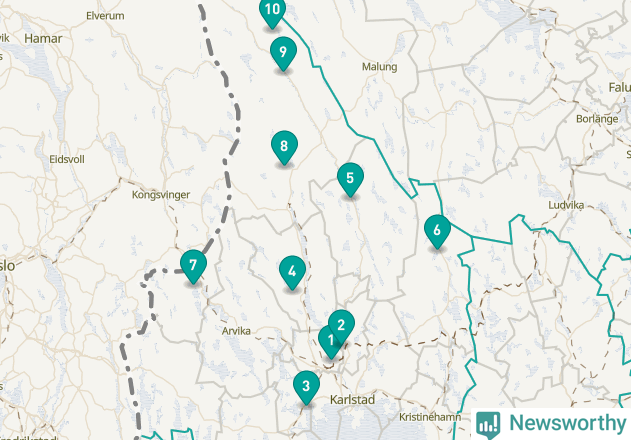The width and height of the screenshot is (631, 440).
Task: Click the Kristinehamn label
Action: coord(430,417)
